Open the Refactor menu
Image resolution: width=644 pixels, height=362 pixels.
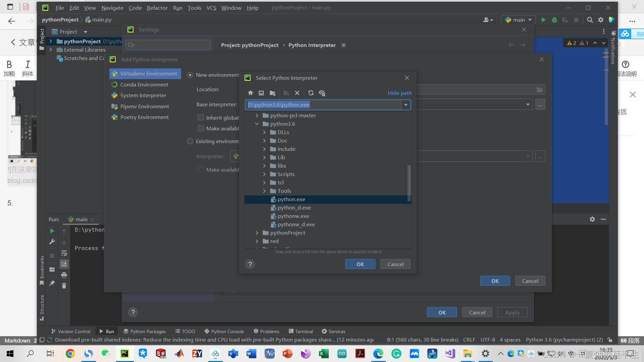(x=157, y=8)
